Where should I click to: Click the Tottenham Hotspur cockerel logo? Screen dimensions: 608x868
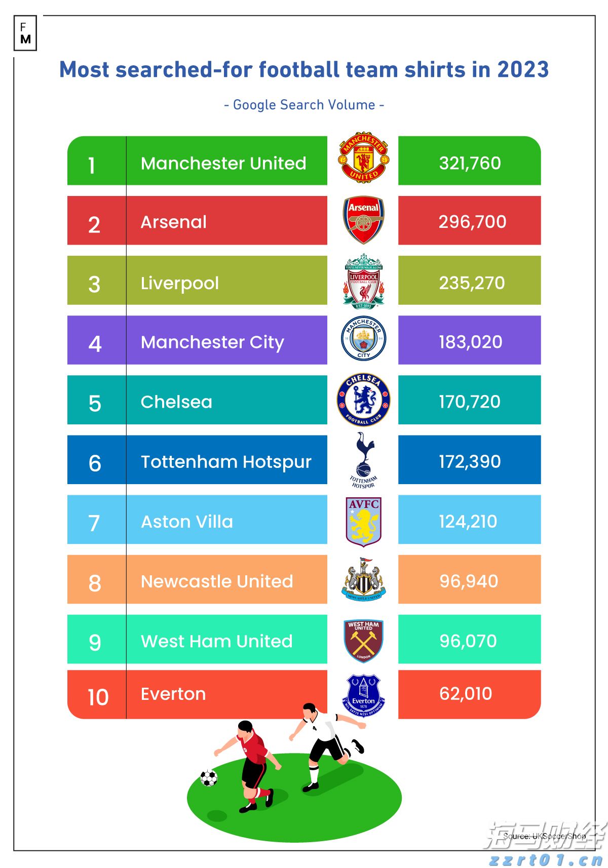[363, 459]
